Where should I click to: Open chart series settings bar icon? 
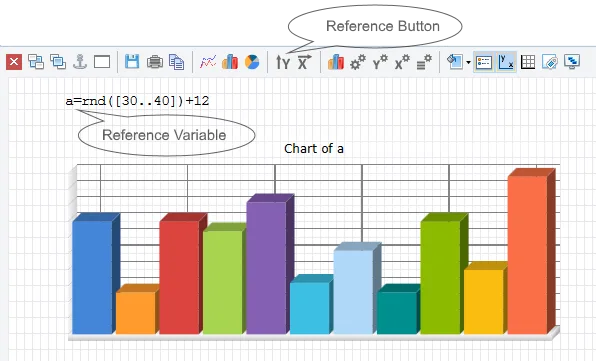point(336,62)
